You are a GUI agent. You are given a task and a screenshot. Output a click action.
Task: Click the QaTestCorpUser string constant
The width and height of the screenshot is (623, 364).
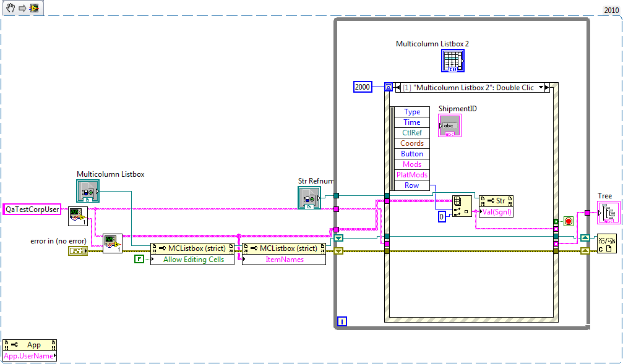tap(32, 210)
